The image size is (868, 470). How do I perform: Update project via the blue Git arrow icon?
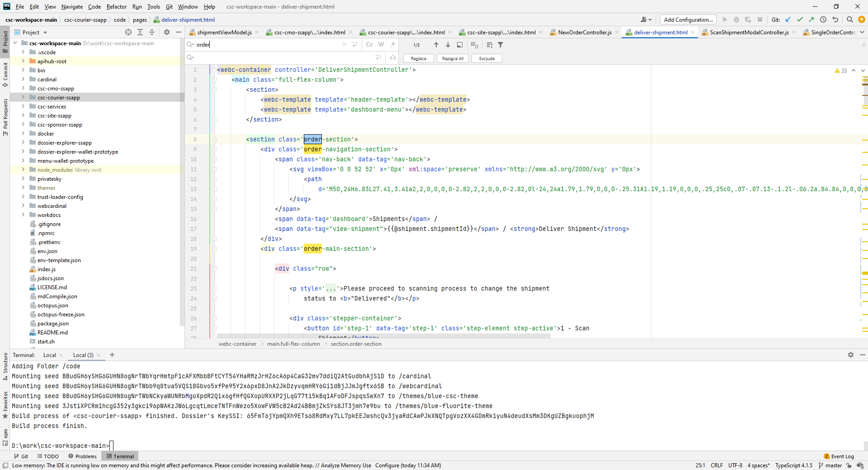tap(788, 19)
